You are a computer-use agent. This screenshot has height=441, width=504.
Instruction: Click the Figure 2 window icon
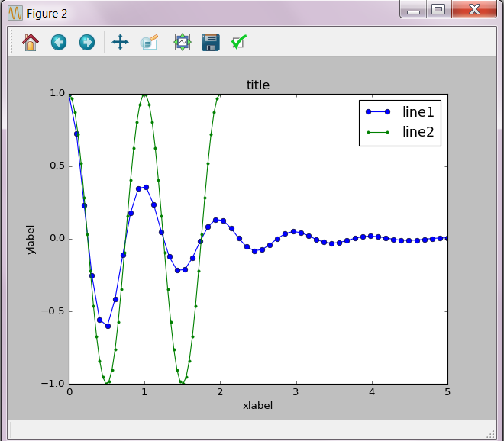point(15,13)
